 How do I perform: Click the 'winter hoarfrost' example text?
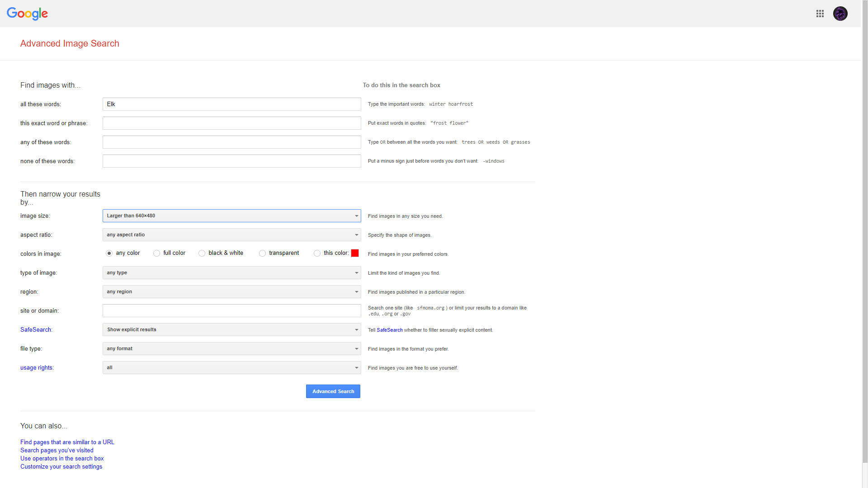click(451, 104)
